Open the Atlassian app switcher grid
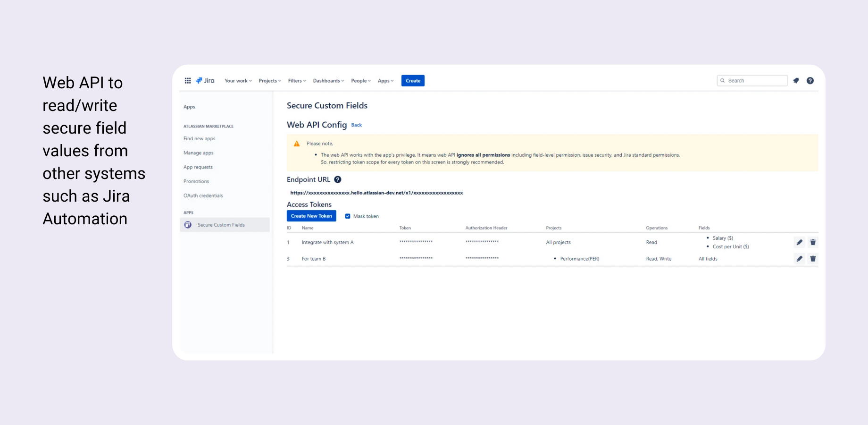 pyautogui.click(x=188, y=80)
